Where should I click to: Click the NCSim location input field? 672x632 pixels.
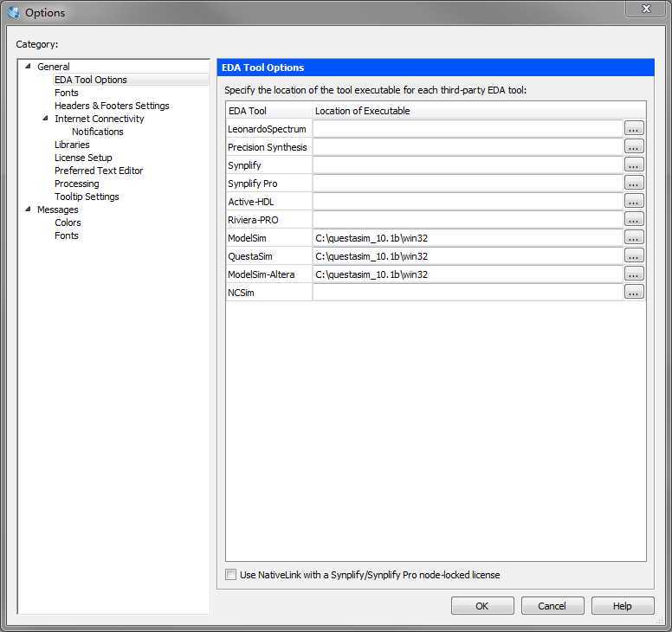(x=468, y=293)
